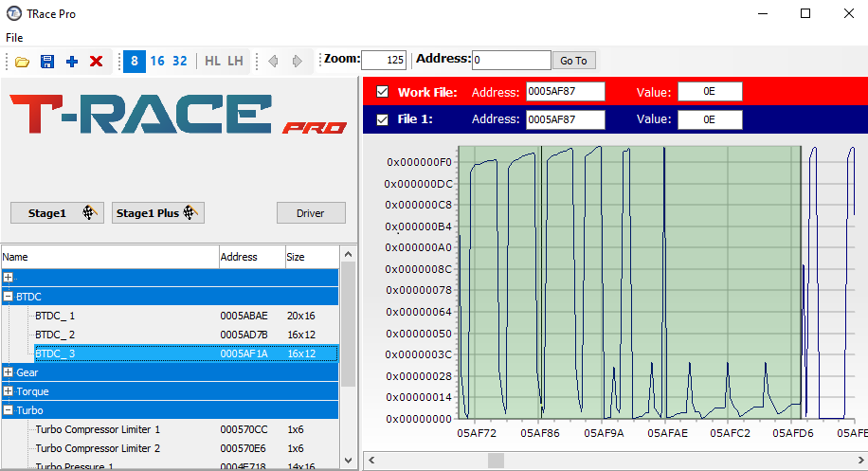Switch to 32-bit data view

point(180,62)
